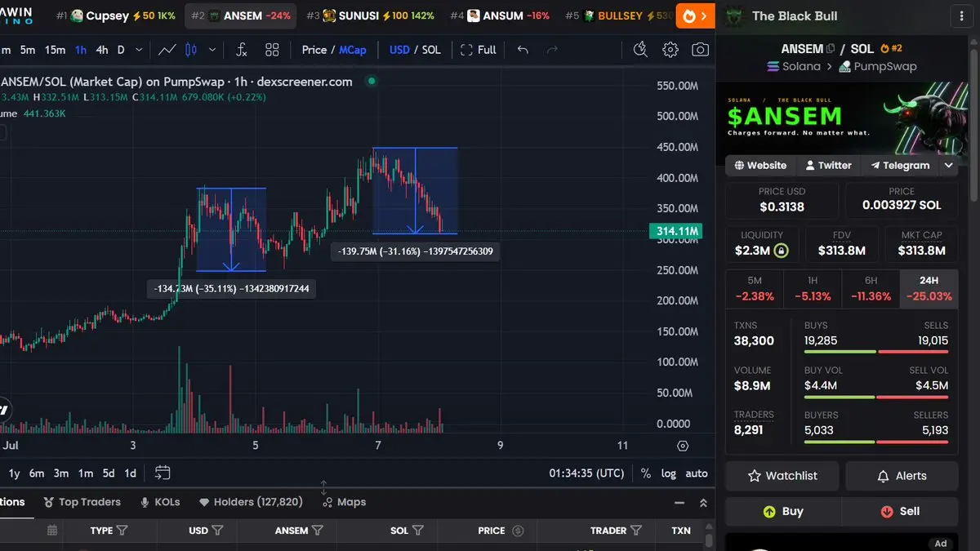This screenshot has height=551, width=980.
Task: Expand transactions panel with double chevron
Action: (x=703, y=503)
